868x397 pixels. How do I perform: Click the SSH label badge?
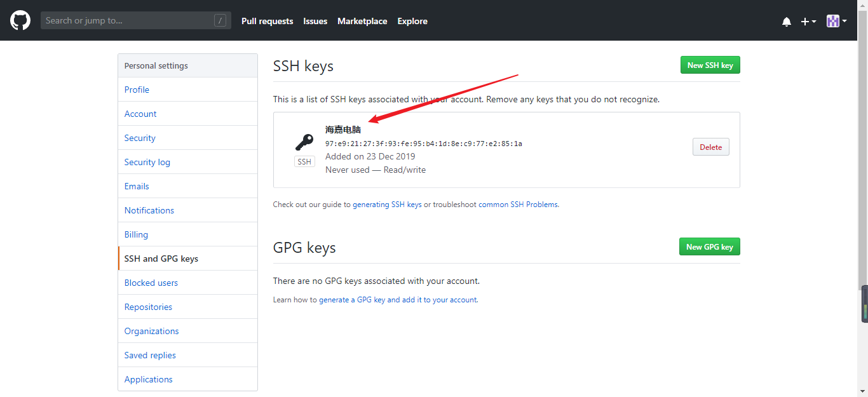pyautogui.click(x=304, y=162)
